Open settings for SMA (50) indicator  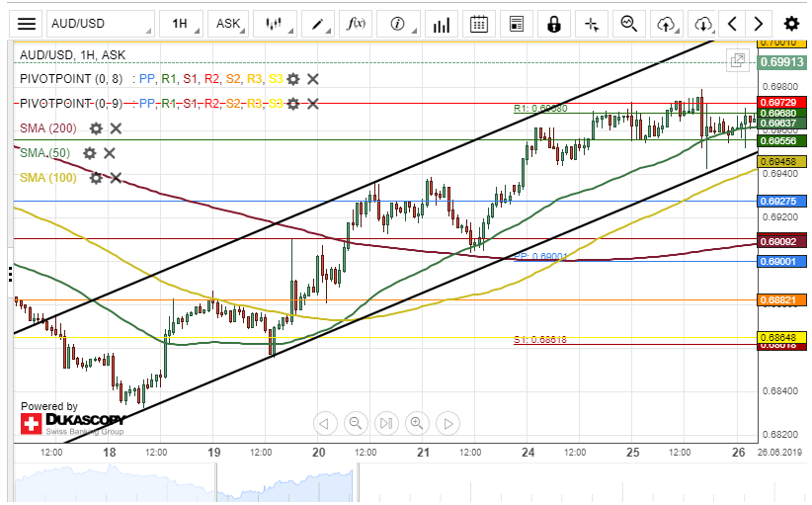[90, 153]
